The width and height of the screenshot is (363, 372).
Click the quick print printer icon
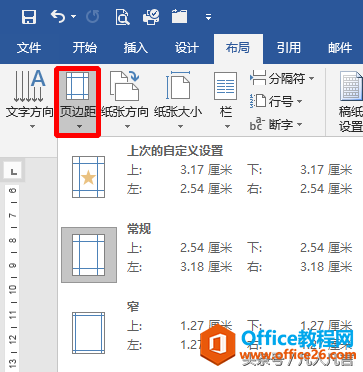[151, 17]
